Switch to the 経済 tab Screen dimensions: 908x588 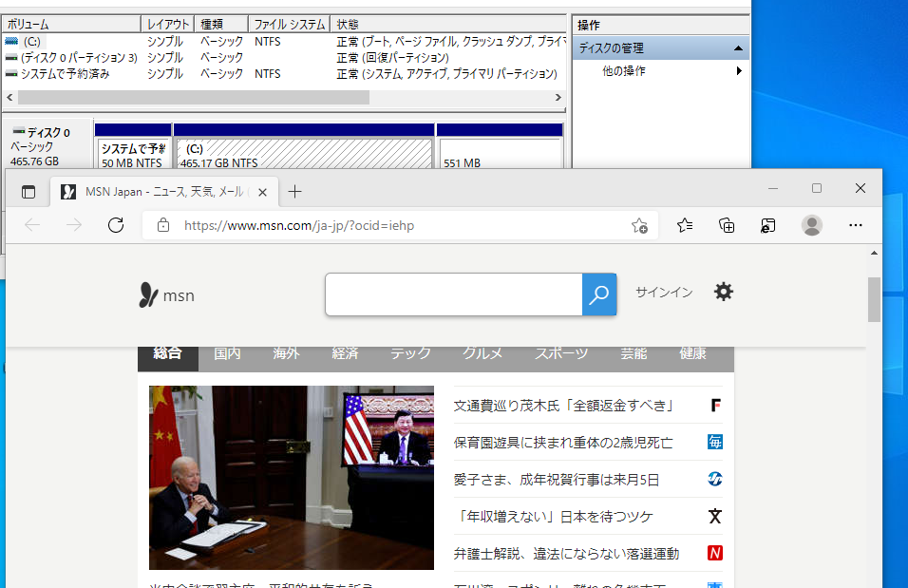[345, 353]
